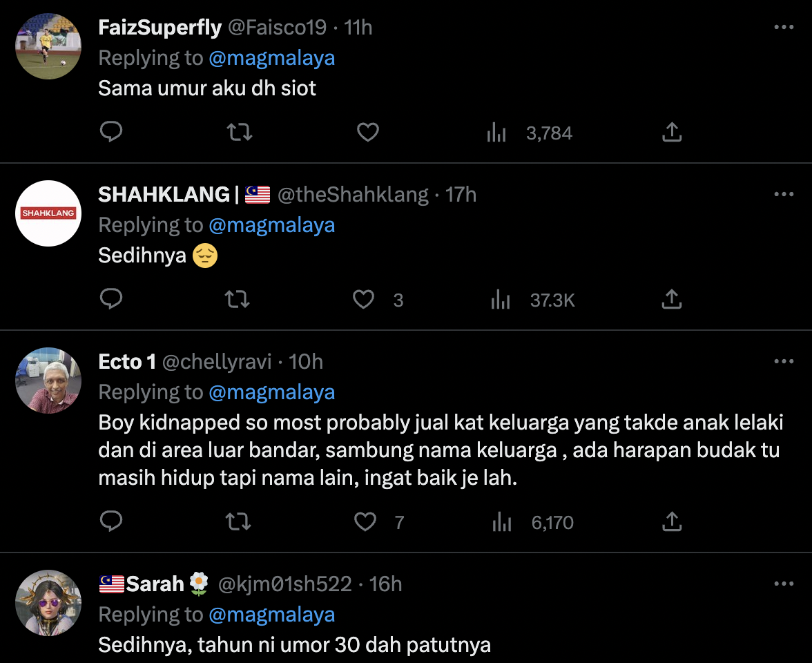This screenshot has height=663, width=812.
Task: Like FaizSuperfly's "Sama umur" tweet
Action: click(367, 132)
